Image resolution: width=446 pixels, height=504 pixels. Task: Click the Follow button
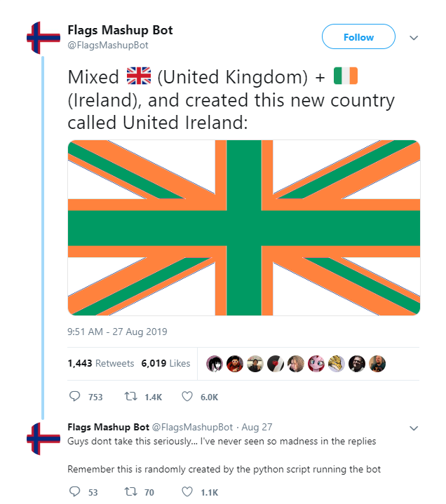coord(358,36)
